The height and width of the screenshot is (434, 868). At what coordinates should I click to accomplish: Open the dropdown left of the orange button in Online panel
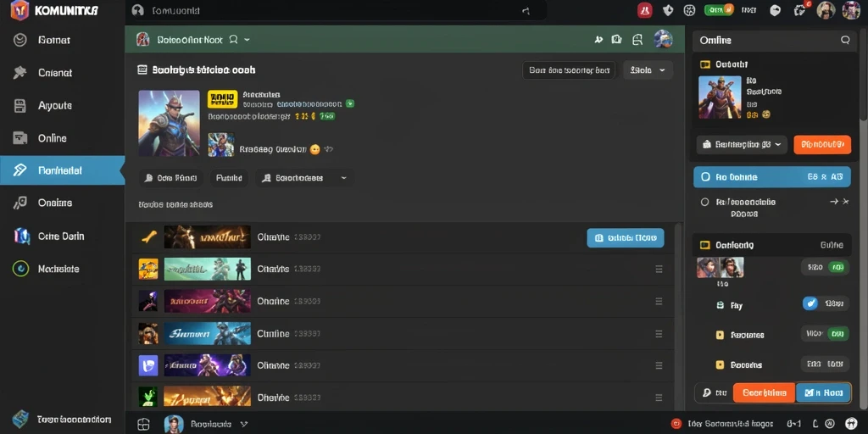coord(742,144)
